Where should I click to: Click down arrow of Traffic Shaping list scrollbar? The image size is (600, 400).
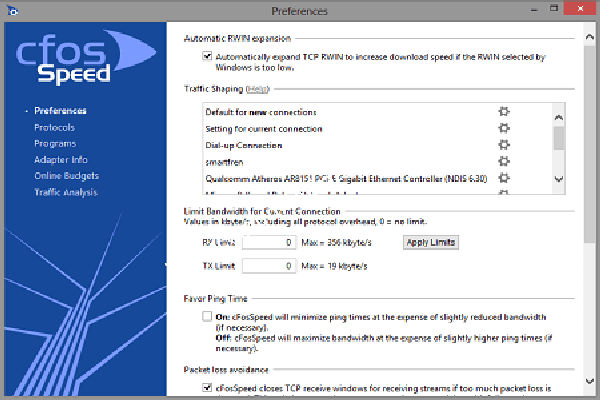point(559,179)
